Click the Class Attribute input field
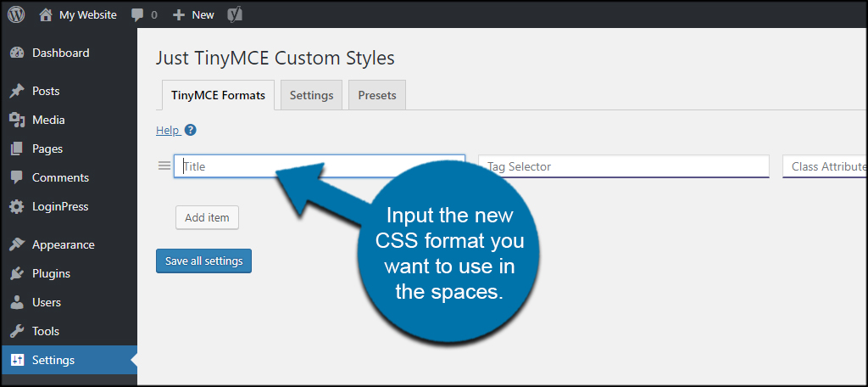 (825, 166)
